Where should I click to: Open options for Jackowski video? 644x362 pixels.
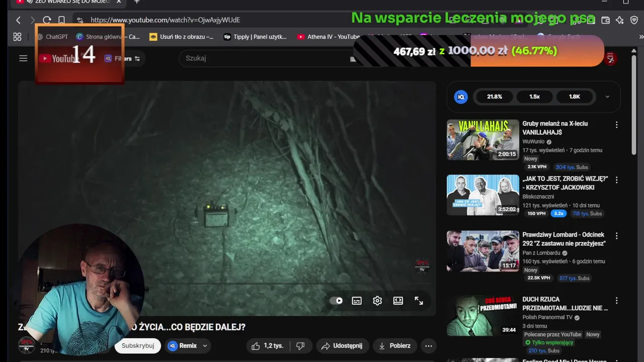point(617,179)
